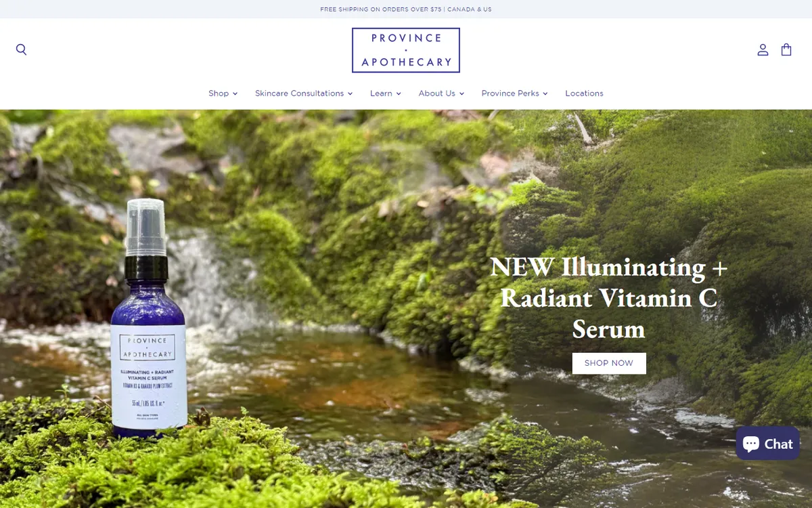The image size is (812, 508).
Task: Open the Learn navigation item
Action: point(381,93)
